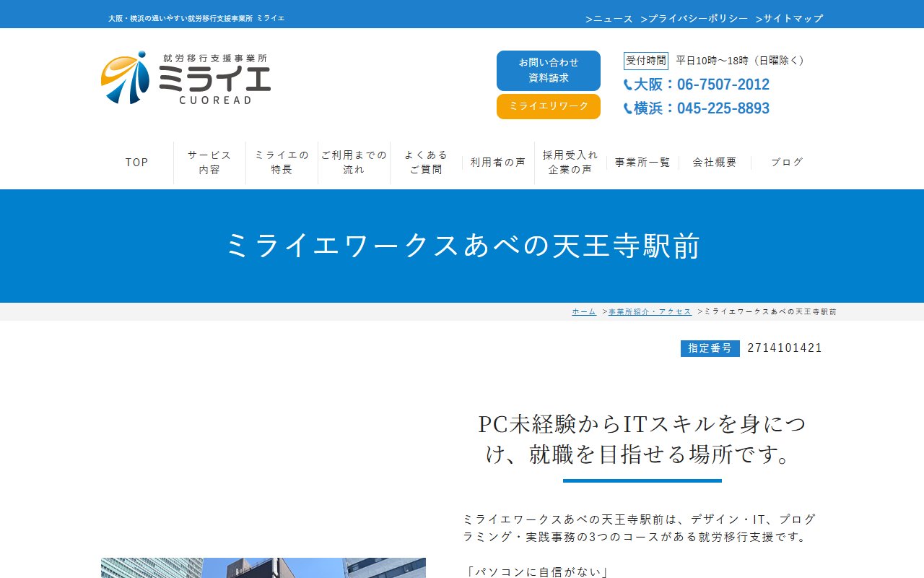
Task: Click the page title ミライエワークスあべの天王寺駅前
Action: pyautogui.click(x=462, y=246)
